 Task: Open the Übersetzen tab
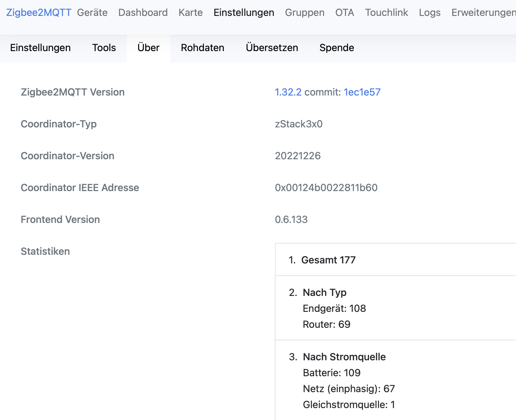pos(272,48)
